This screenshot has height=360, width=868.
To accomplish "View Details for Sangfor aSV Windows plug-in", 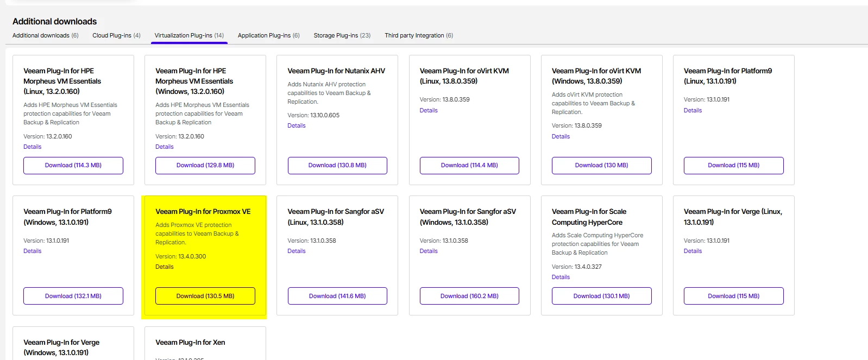I will (x=429, y=251).
